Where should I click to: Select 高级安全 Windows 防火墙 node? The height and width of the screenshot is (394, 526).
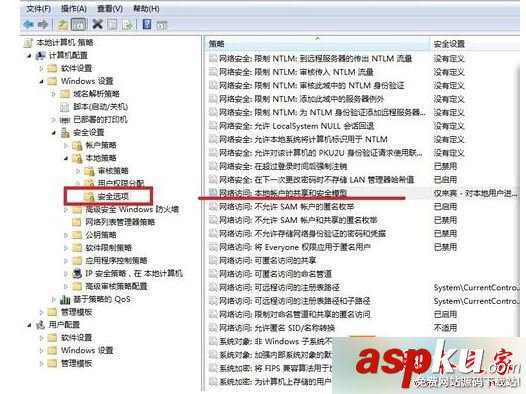132,209
